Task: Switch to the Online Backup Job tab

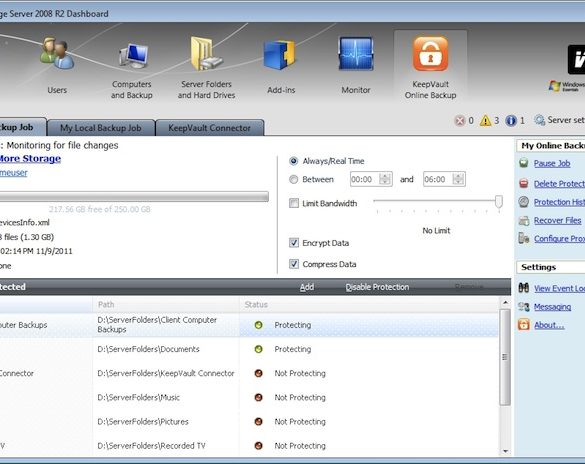Action: click(x=22, y=127)
